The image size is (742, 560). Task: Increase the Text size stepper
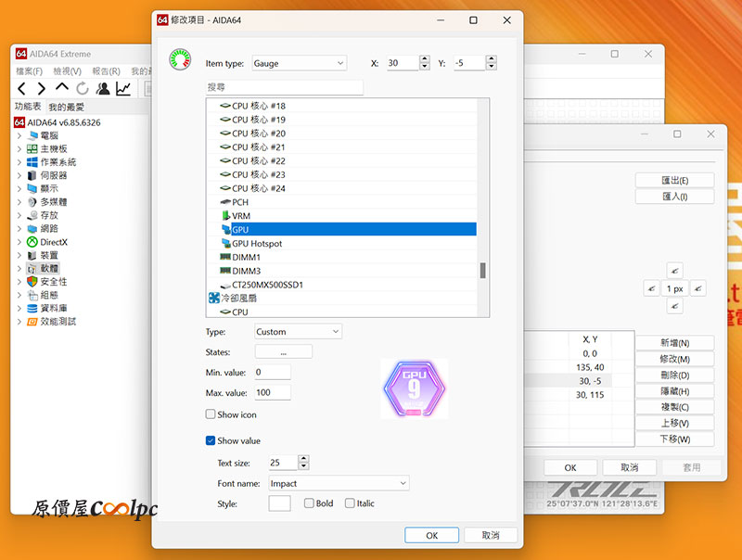tap(304, 459)
